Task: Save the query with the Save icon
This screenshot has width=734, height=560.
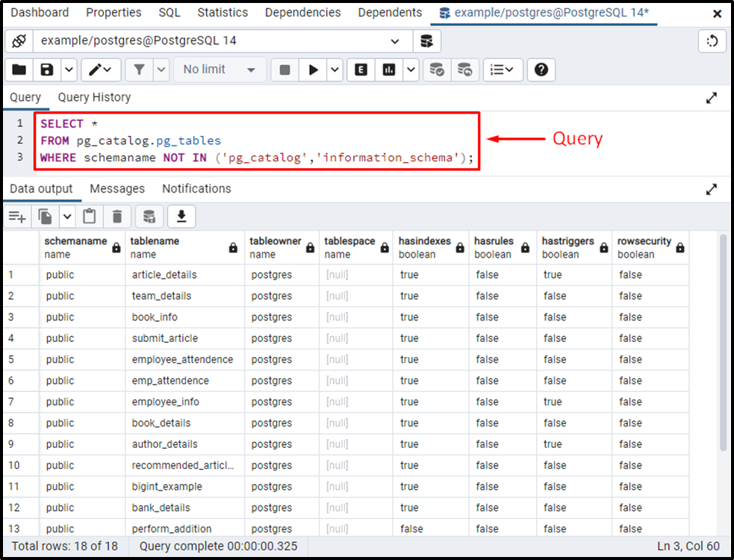Action: pyautogui.click(x=45, y=69)
